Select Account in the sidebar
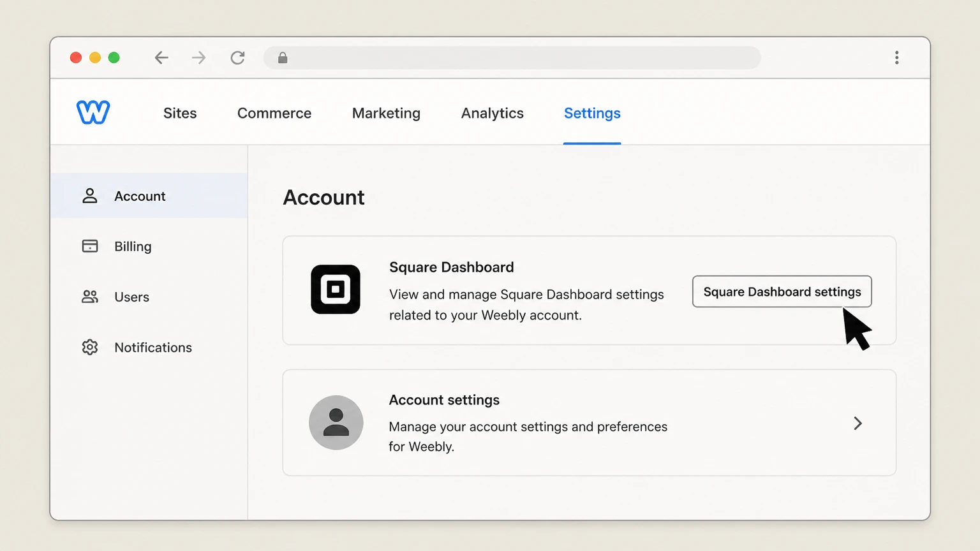 click(x=149, y=196)
